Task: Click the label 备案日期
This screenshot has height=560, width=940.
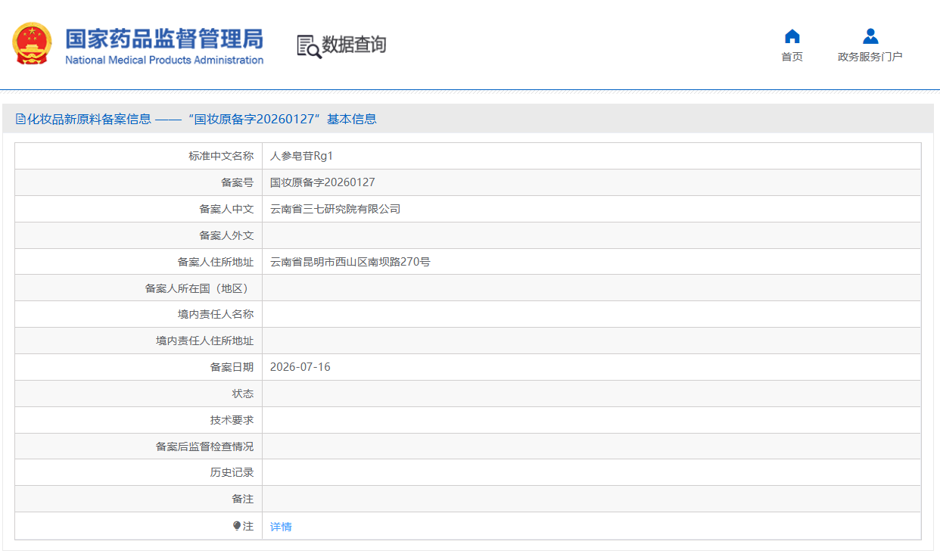Action: [x=232, y=367]
